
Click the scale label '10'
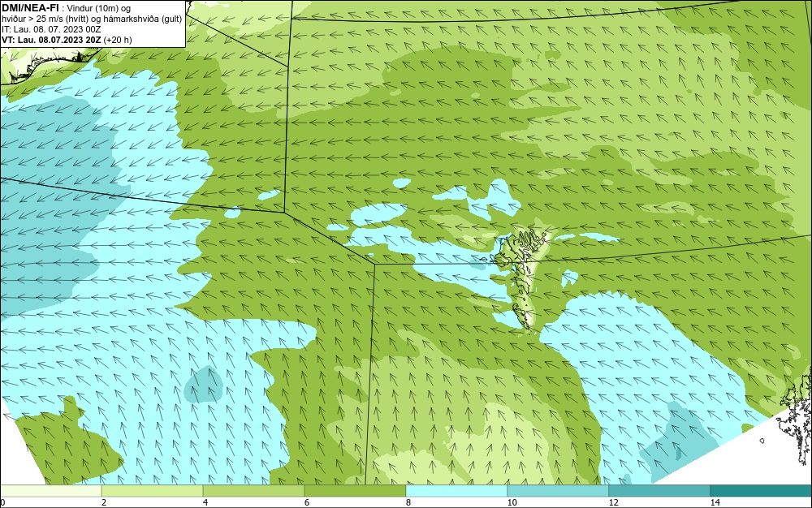(x=512, y=502)
